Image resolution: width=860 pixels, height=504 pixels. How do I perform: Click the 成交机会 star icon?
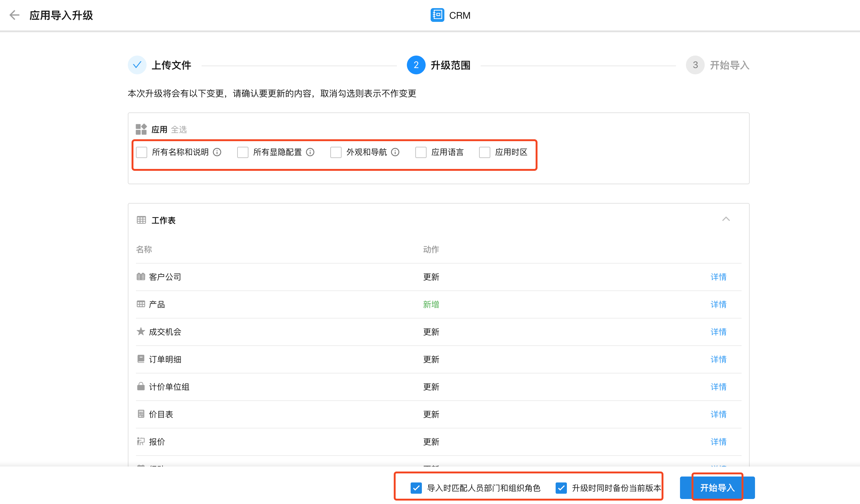coord(141,331)
